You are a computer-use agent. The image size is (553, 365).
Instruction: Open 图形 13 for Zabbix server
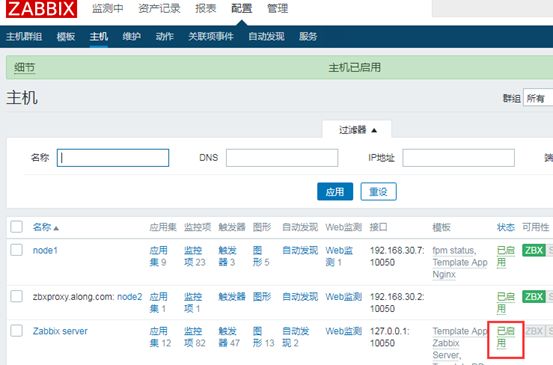point(263,337)
